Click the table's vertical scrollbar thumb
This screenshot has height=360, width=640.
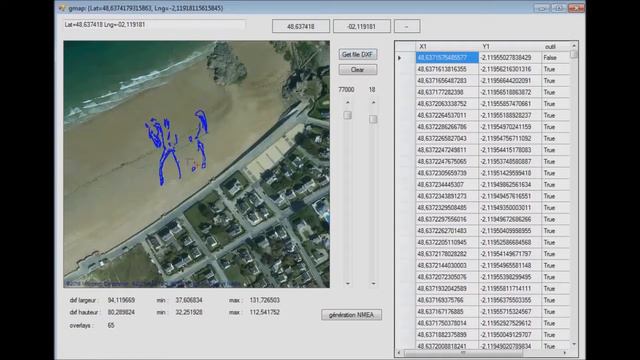coord(574,54)
